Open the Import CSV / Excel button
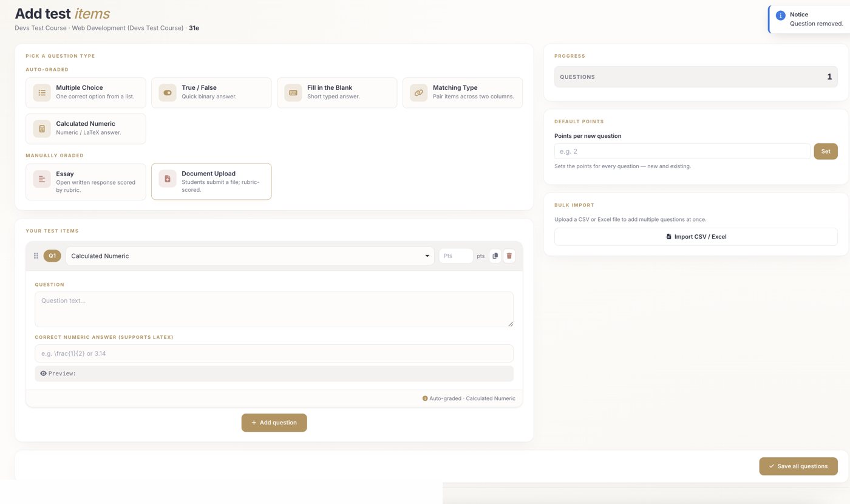Viewport: 850px width, 504px height. (x=696, y=237)
